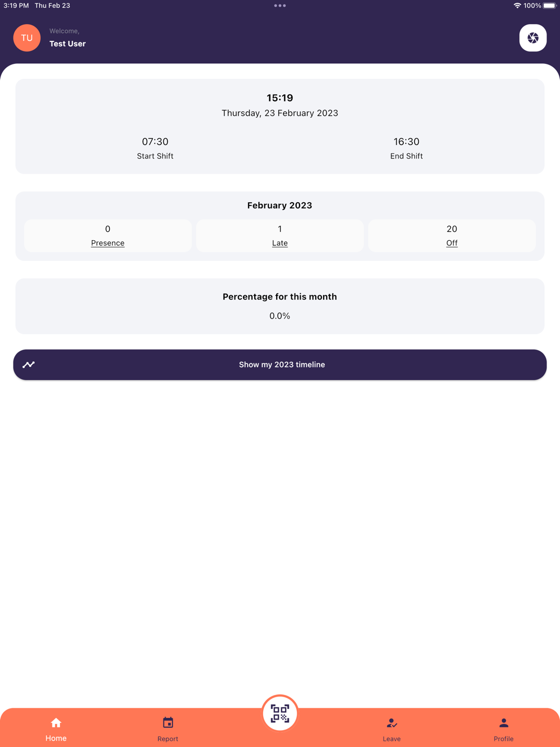The width and height of the screenshot is (560, 747).
Task: Open the camera shutter icon button
Action: click(x=533, y=38)
